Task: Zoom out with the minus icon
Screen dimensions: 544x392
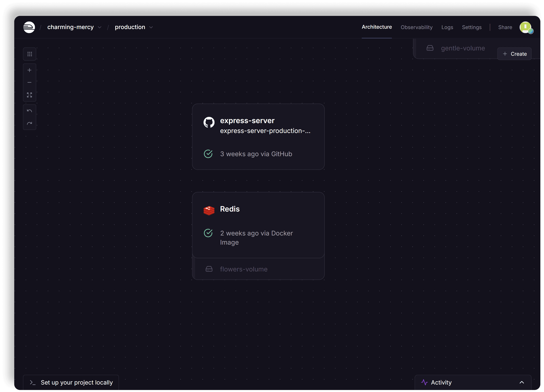Action: [30, 83]
